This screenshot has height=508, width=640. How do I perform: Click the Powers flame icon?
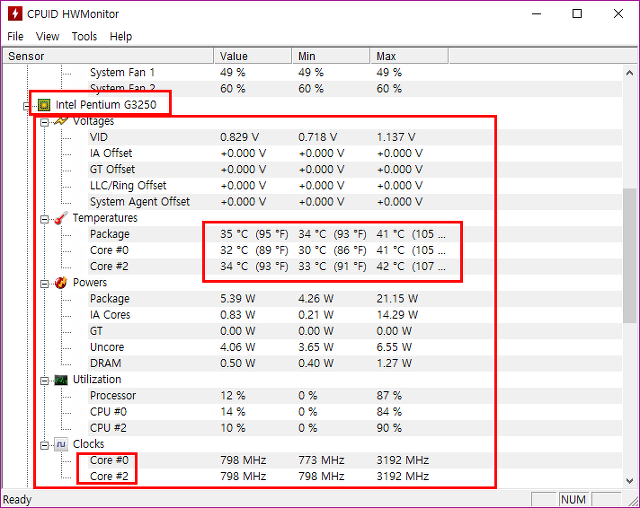click(61, 283)
